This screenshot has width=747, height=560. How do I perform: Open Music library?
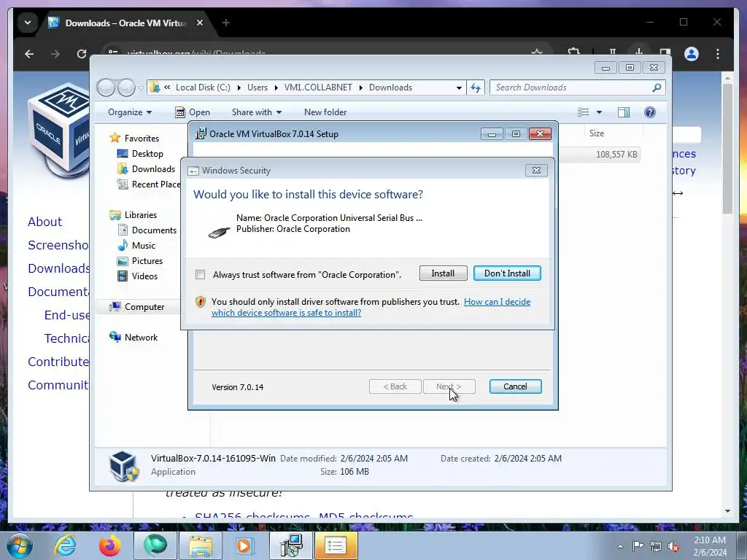(144, 246)
